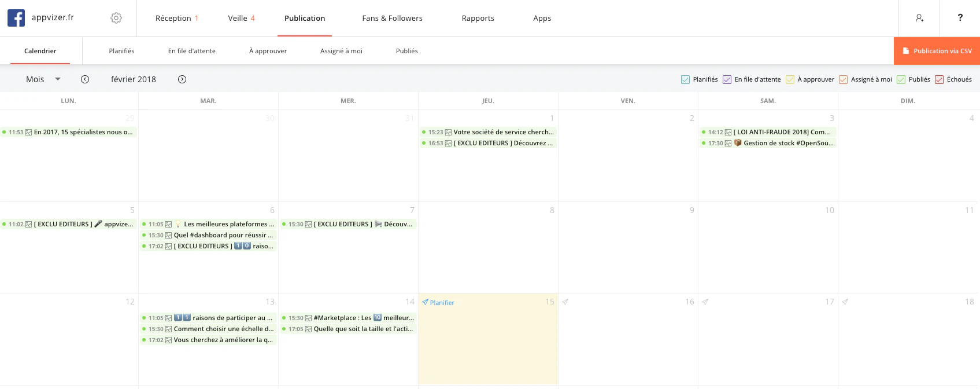The width and height of the screenshot is (980, 389).
Task: Click the day 10 calendar cell
Action: pyautogui.click(x=768, y=248)
